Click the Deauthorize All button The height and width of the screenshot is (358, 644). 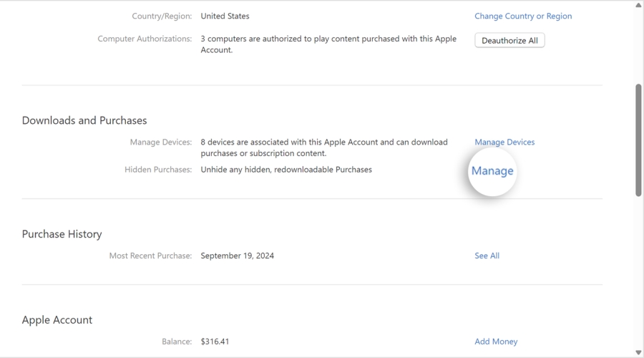pyautogui.click(x=509, y=40)
